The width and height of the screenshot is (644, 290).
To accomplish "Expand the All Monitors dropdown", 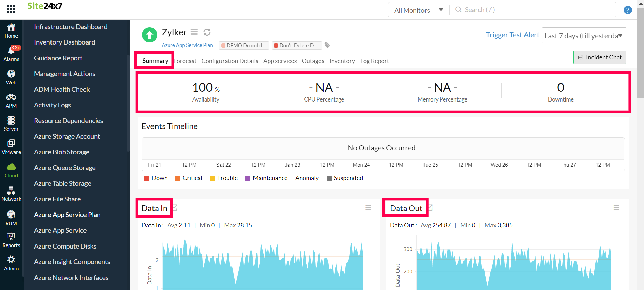I will (x=418, y=10).
